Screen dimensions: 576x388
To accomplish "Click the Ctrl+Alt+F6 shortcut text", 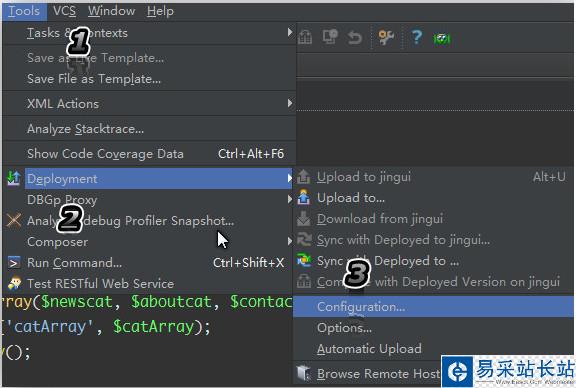I will 251,154.
